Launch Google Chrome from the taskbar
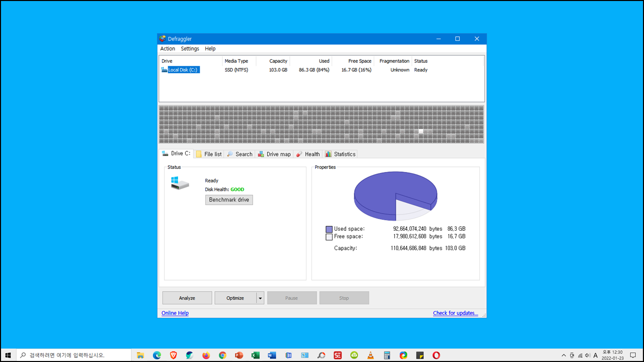The height and width of the screenshot is (362, 644). 222,355
